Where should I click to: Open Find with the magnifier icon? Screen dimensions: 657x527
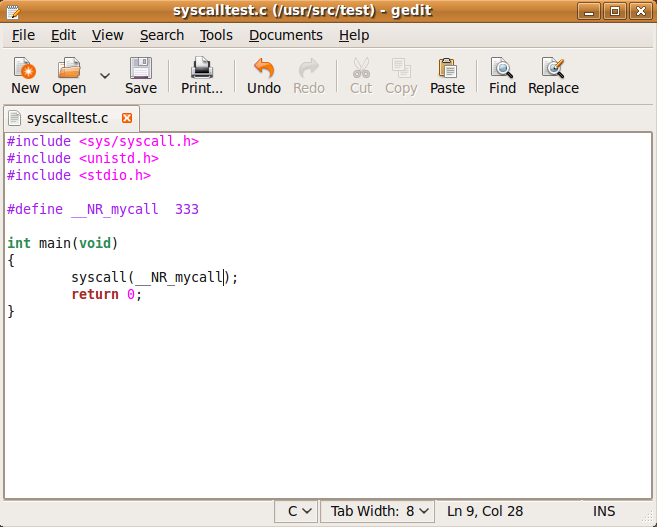coord(502,76)
